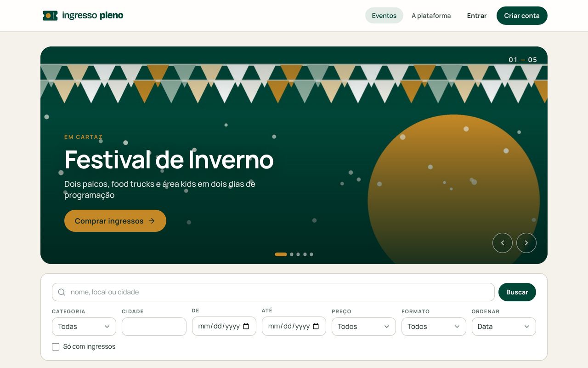Click the Até end date field
588x368 pixels.
pyautogui.click(x=294, y=326)
